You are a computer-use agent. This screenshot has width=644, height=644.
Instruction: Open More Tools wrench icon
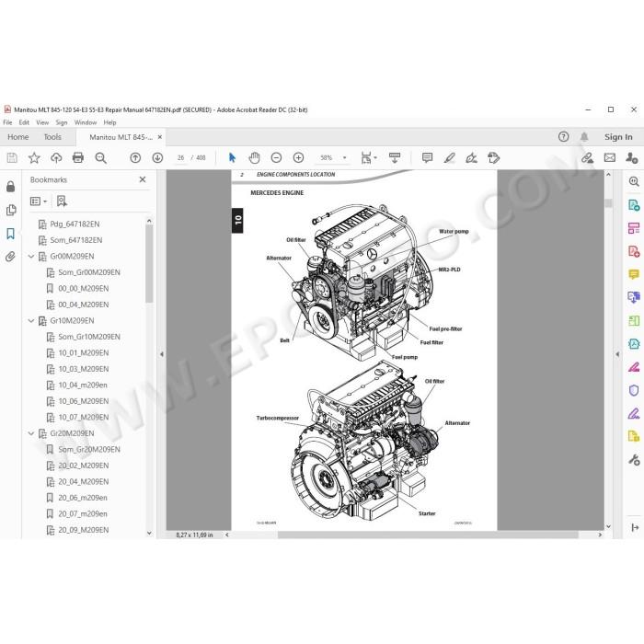click(634, 460)
